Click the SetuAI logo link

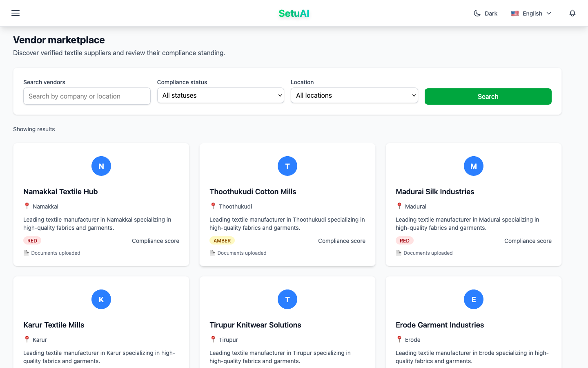[x=294, y=13]
